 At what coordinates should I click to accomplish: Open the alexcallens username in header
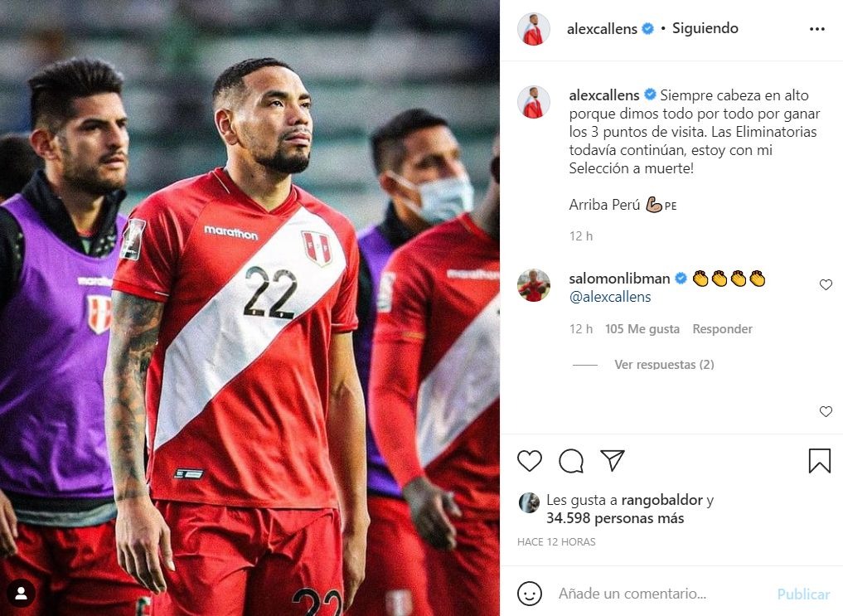[602, 28]
